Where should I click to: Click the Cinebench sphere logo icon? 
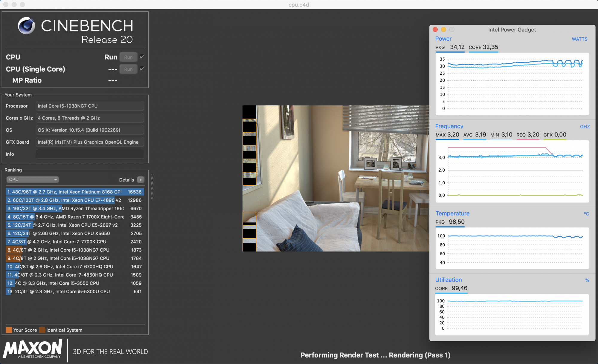26,26
